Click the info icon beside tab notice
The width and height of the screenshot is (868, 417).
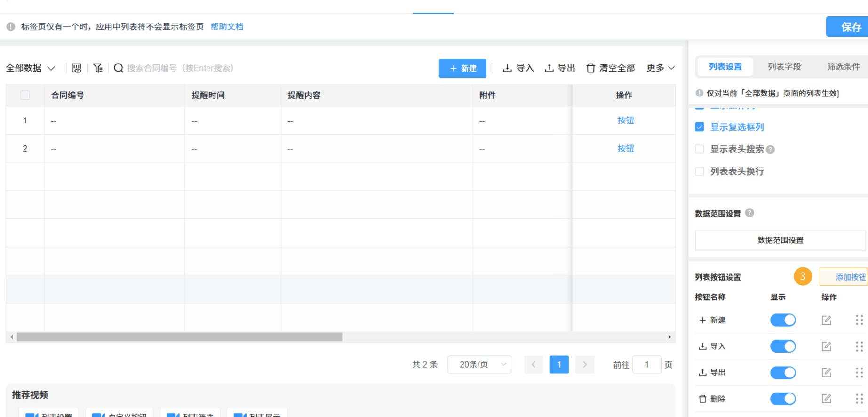pyautogui.click(x=11, y=27)
